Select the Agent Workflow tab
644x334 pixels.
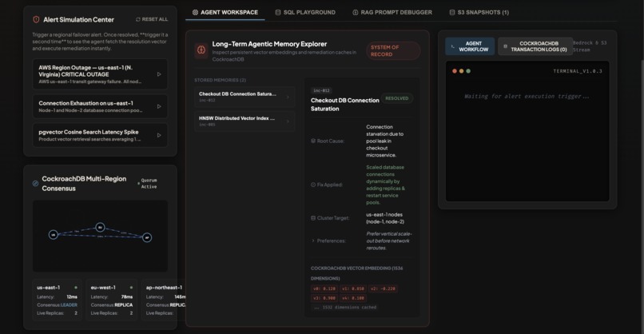[x=470, y=46]
